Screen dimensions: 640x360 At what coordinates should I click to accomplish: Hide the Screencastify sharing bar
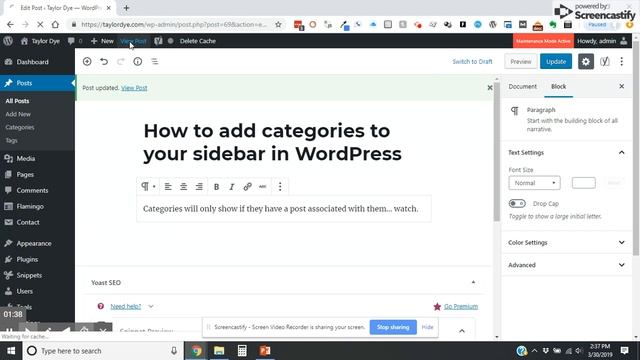click(x=427, y=327)
